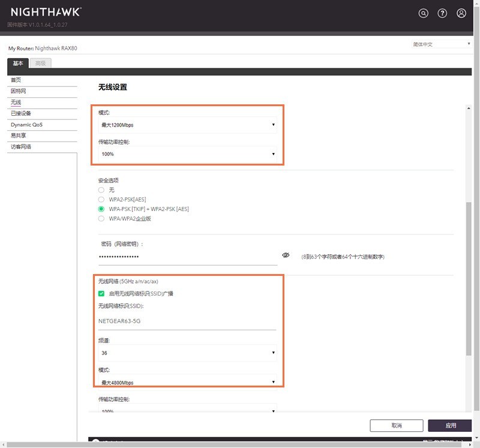Open the user account icon
The height and width of the screenshot is (448, 480).
(461, 13)
